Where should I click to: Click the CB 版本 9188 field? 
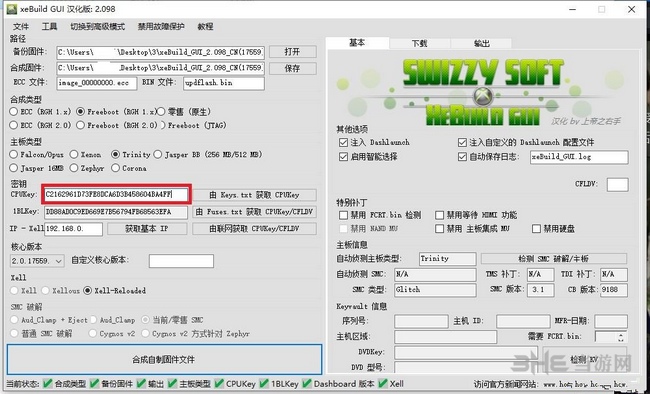(x=614, y=289)
